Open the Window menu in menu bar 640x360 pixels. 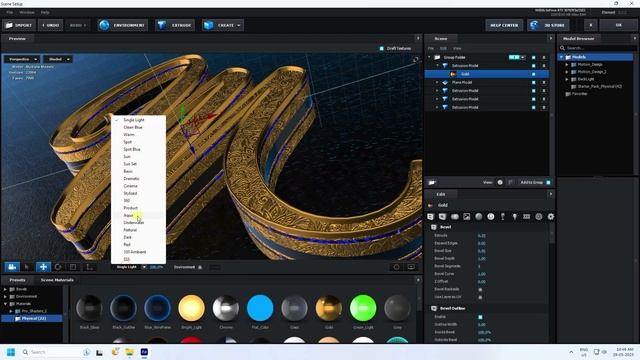coord(27,12)
